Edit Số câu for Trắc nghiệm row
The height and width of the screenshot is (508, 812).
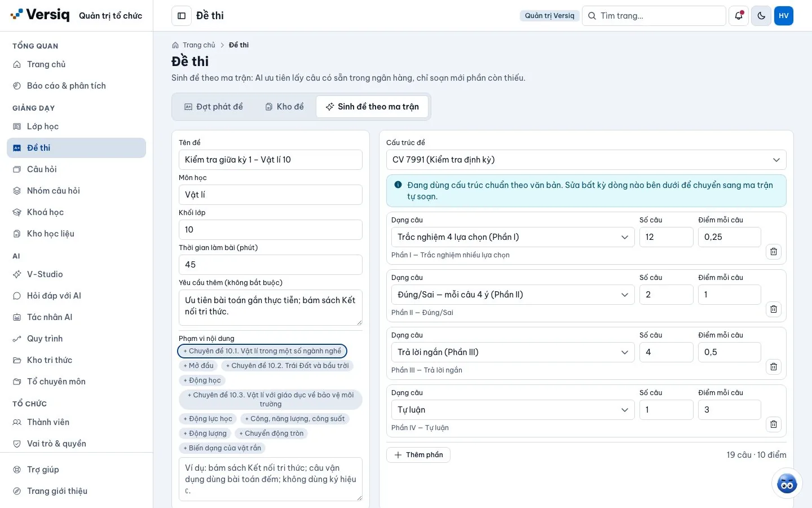[667, 237]
